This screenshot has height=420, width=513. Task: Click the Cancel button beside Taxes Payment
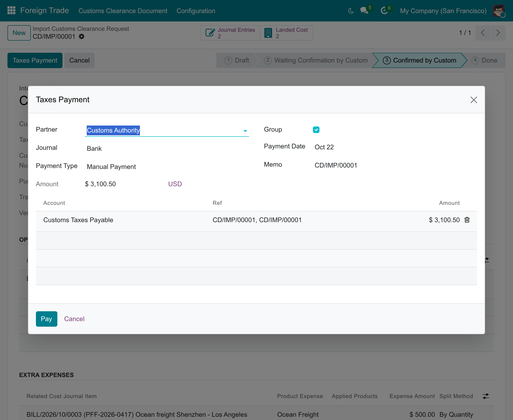coord(79,60)
